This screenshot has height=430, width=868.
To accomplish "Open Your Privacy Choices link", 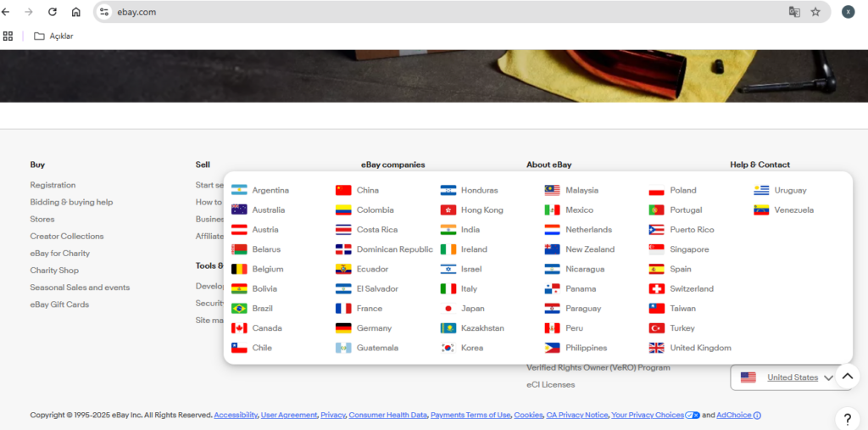I will (x=647, y=415).
